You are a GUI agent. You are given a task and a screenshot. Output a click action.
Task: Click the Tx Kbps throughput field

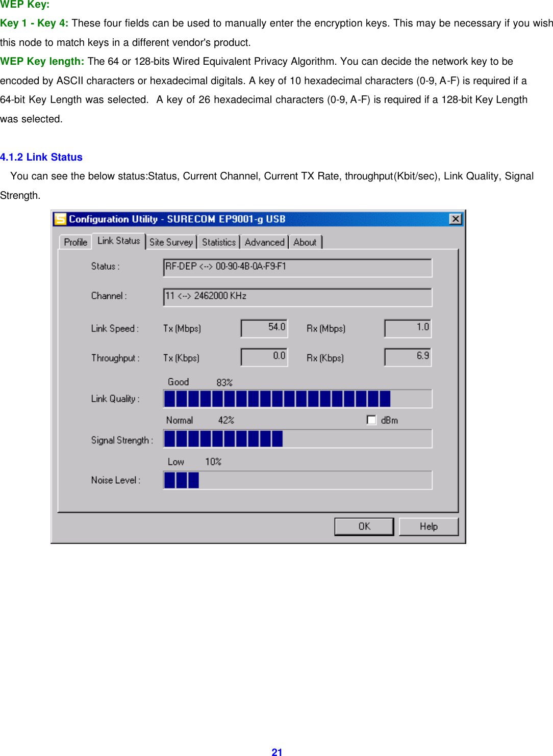coord(264,357)
